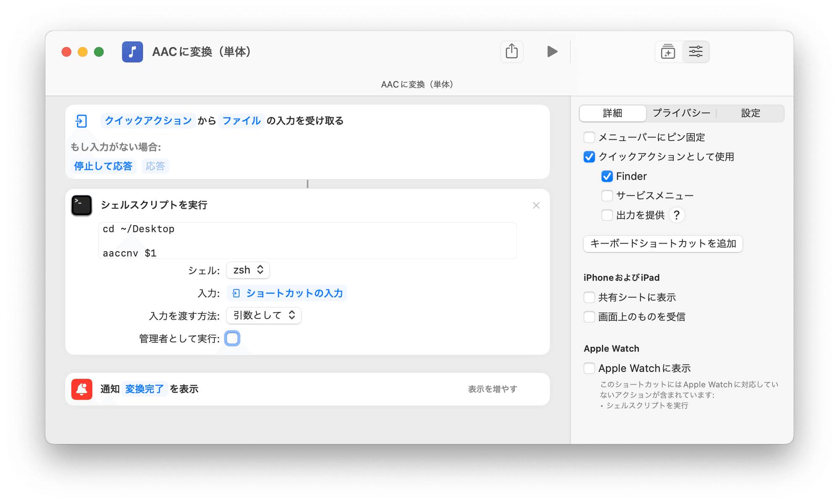Click the shell script terminal icon
The height and width of the screenshot is (504, 839).
pyautogui.click(x=81, y=205)
